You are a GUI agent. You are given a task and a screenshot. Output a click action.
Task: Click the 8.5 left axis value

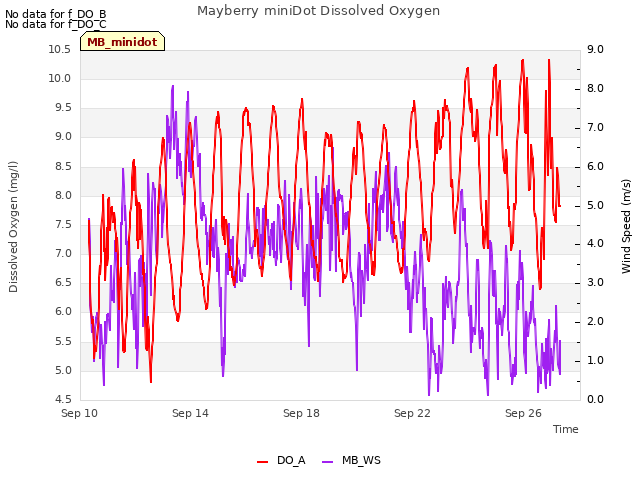click(x=63, y=166)
